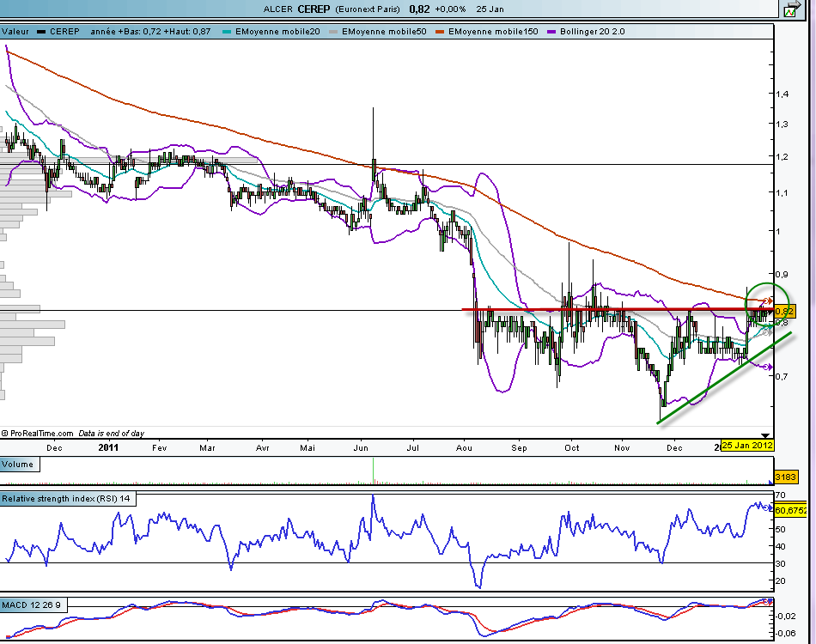Click the Valeur panel label
The image size is (816, 644).
coord(17,32)
